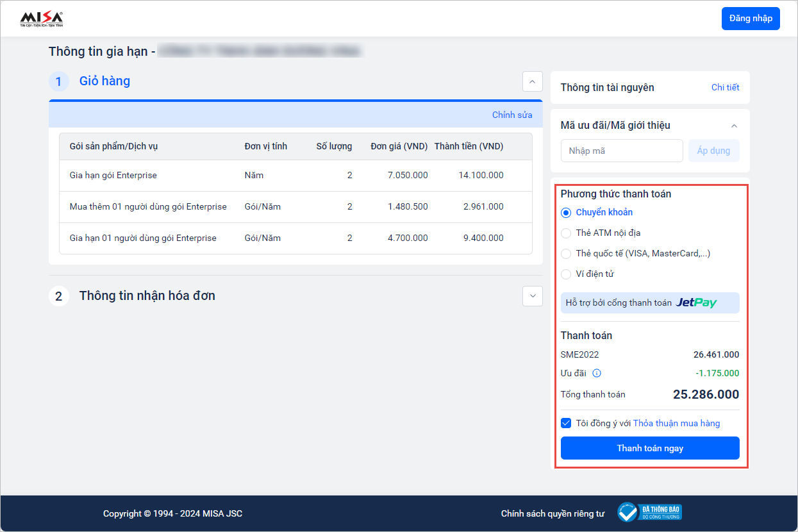Select Thẻ ATM nội địa payment option
The width and height of the screenshot is (798, 532).
point(566,233)
